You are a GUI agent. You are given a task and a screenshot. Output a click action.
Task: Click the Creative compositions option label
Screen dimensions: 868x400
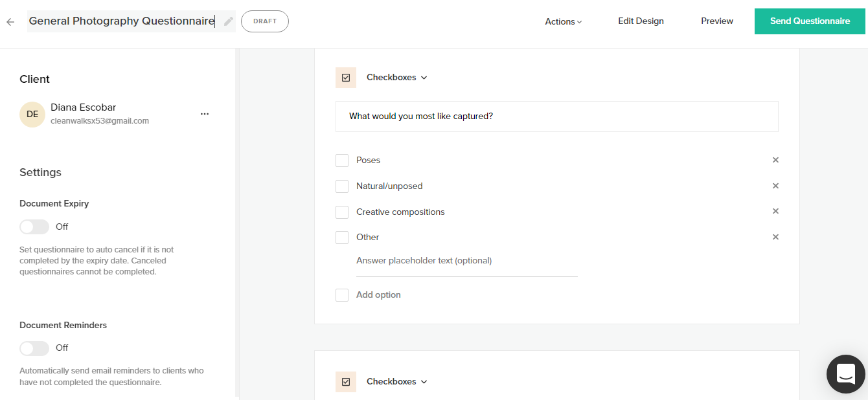pos(400,212)
